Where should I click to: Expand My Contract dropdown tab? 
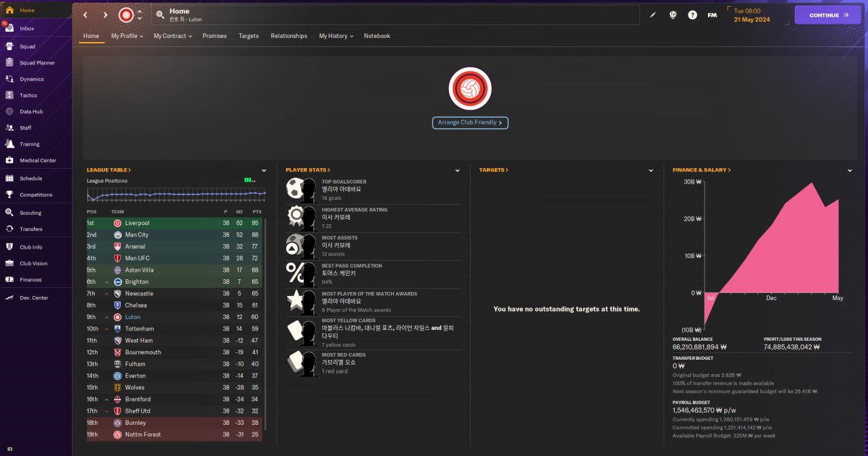tap(172, 36)
